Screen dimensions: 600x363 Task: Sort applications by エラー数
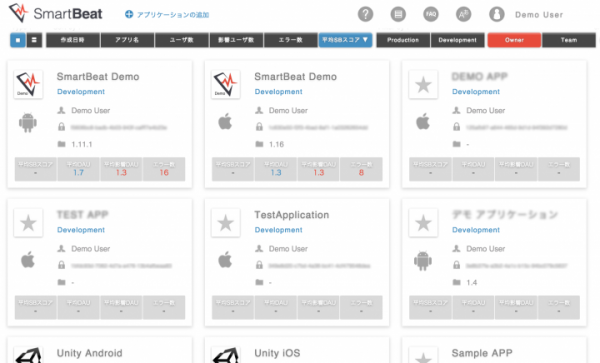[x=291, y=40]
